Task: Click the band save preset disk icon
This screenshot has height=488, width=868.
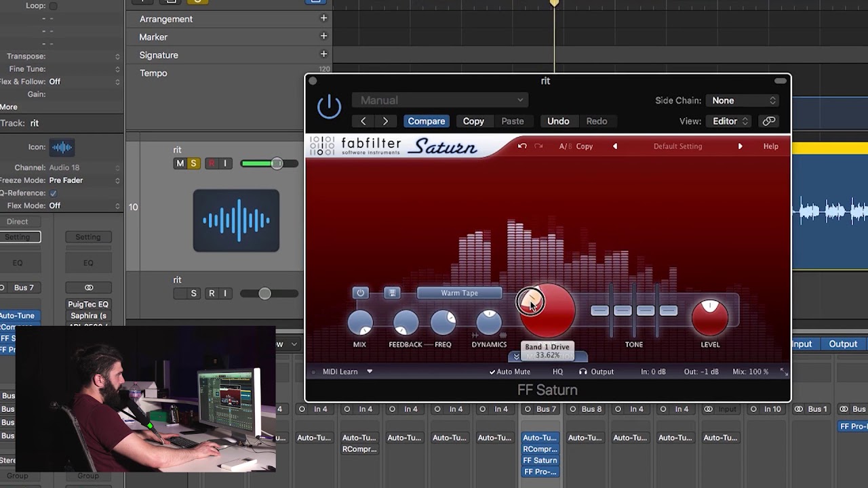Action: pos(391,293)
